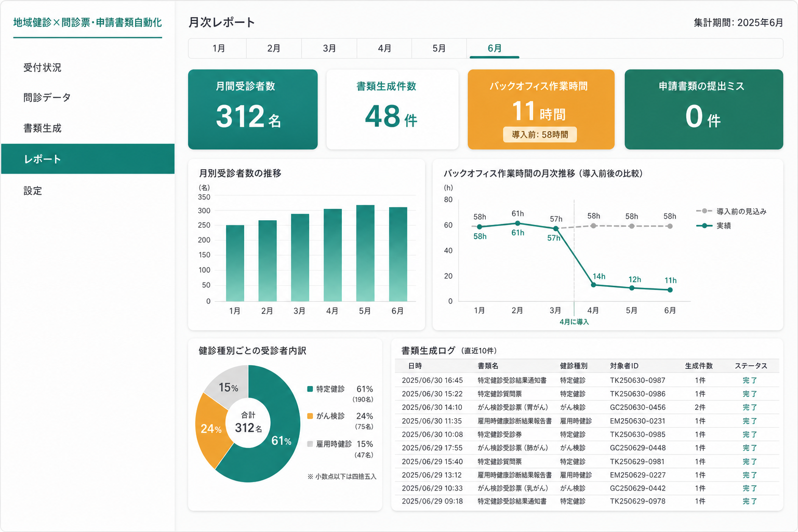Click the gray 15% donut segment
Viewport: 798px width, 532px height.
pyautogui.click(x=228, y=388)
